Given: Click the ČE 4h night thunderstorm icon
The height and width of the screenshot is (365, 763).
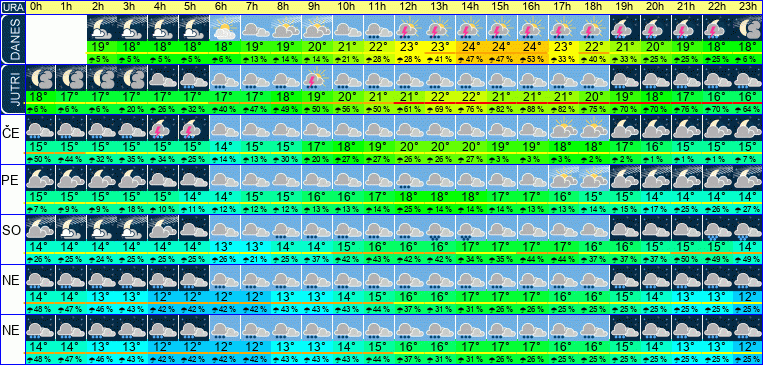Looking at the screenshot, I should click(164, 128).
